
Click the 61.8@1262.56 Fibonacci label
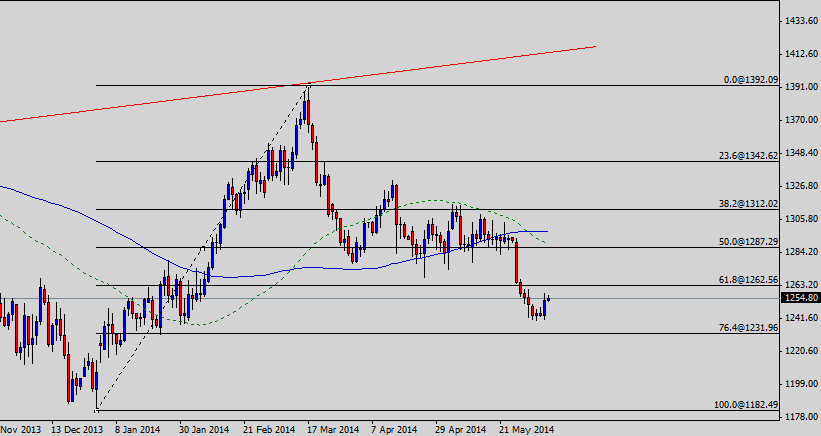[x=748, y=280]
